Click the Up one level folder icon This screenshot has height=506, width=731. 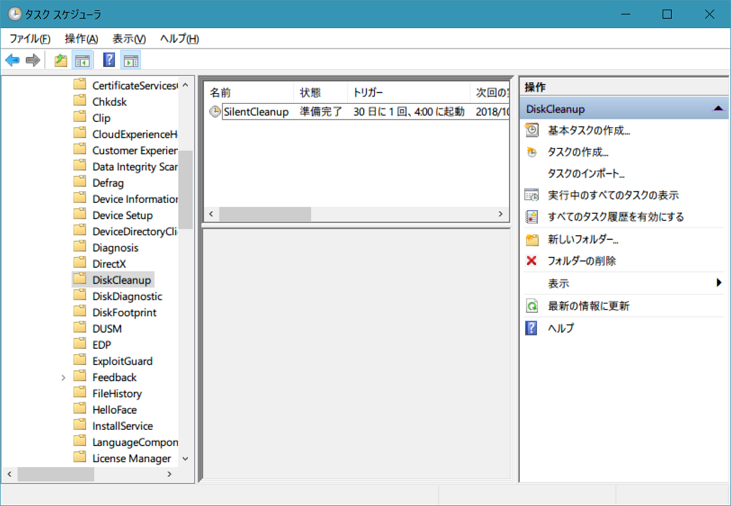tap(61, 60)
